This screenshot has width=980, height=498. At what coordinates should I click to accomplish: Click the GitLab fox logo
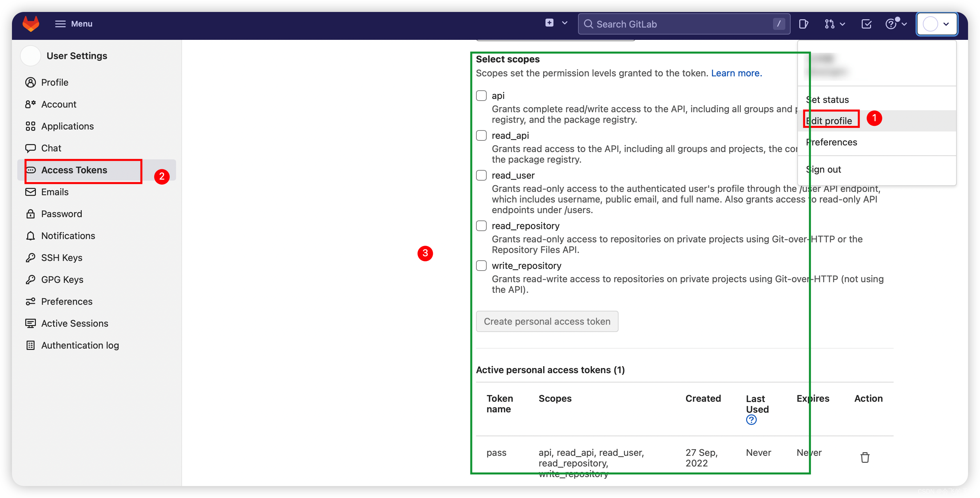click(31, 24)
